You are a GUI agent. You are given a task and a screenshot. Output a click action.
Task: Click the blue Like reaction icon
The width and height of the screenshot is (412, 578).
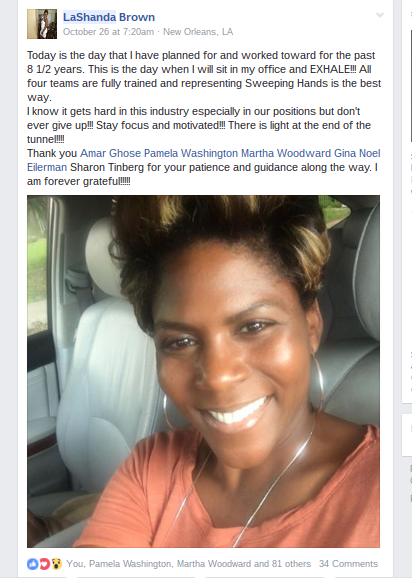[32, 564]
